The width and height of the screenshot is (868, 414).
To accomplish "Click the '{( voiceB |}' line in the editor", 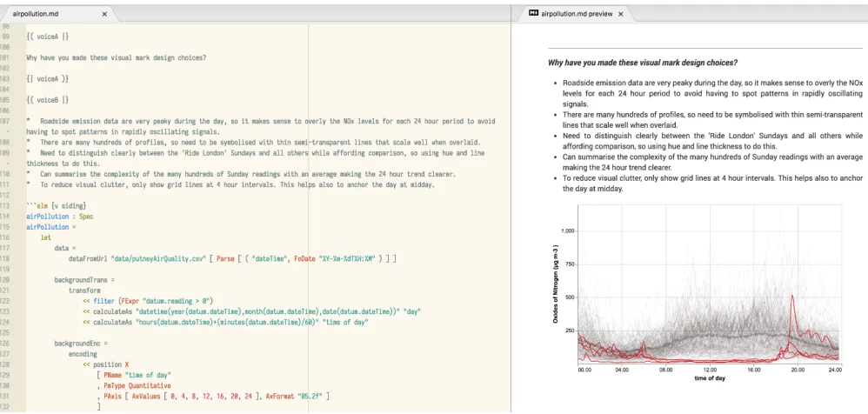I will 47,100.
